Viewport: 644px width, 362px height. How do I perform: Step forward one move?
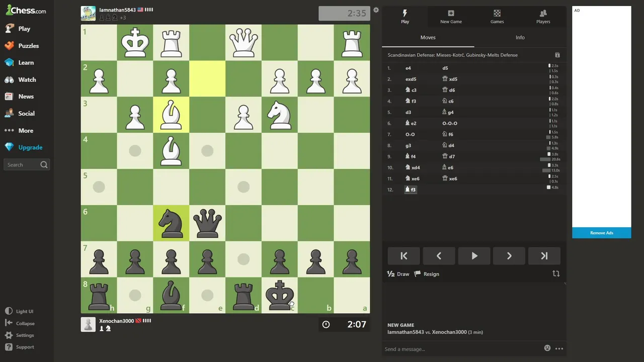click(509, 256)
